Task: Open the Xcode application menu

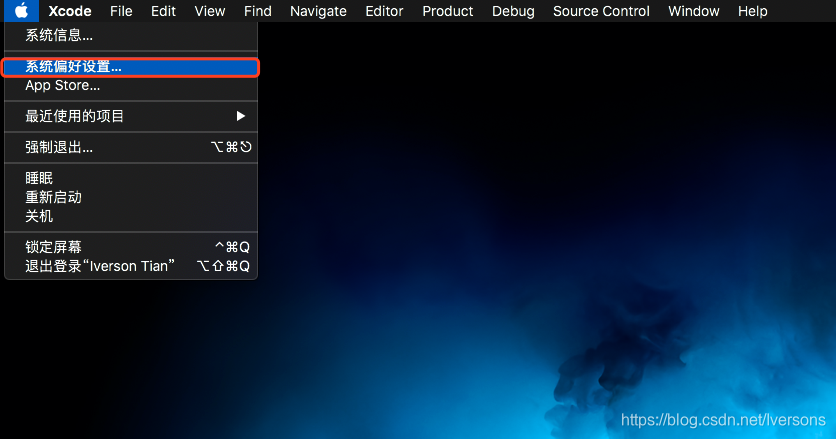Action: click(x=70, y=11)
